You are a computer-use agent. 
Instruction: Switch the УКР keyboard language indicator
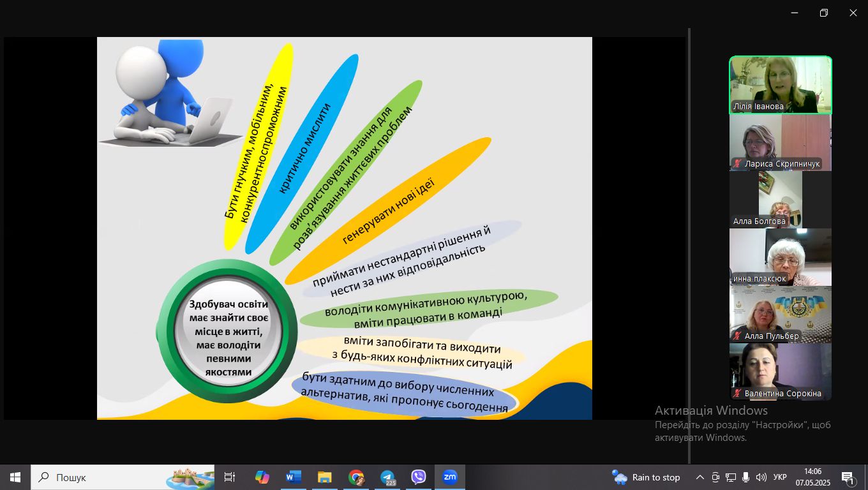coord(780,477)
